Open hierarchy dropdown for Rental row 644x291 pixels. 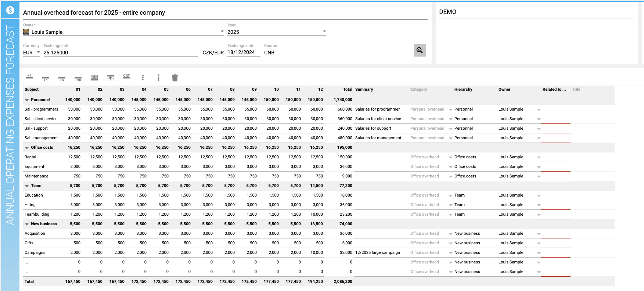(x=451, y=157)
